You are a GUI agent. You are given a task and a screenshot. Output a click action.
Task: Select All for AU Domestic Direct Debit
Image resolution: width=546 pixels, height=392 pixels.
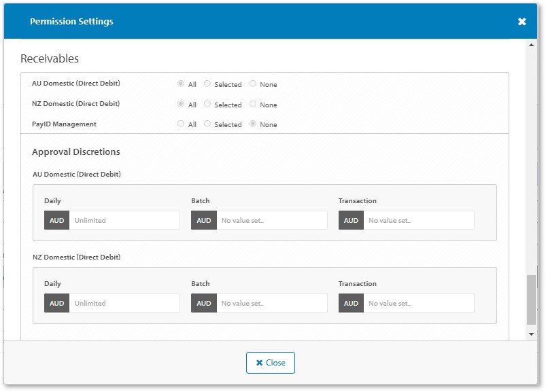(181, 84)
